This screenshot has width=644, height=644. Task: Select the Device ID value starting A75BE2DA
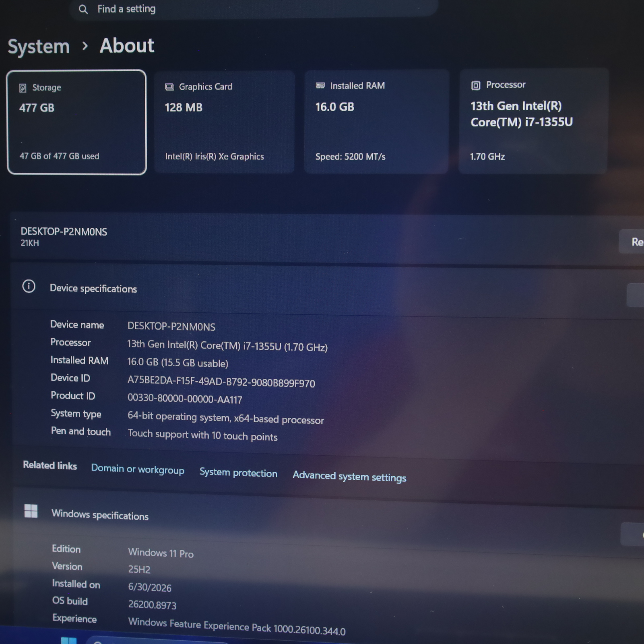pyautogui.click(x=221, y=382)
